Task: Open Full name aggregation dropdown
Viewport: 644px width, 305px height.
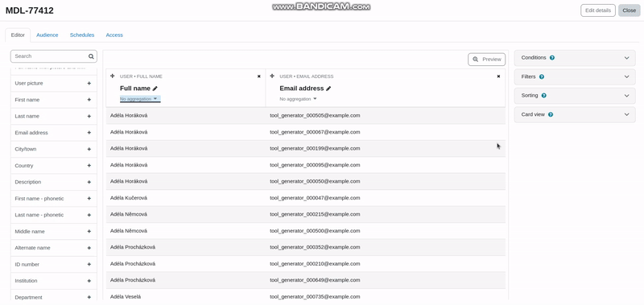Action: pos(140,99)
